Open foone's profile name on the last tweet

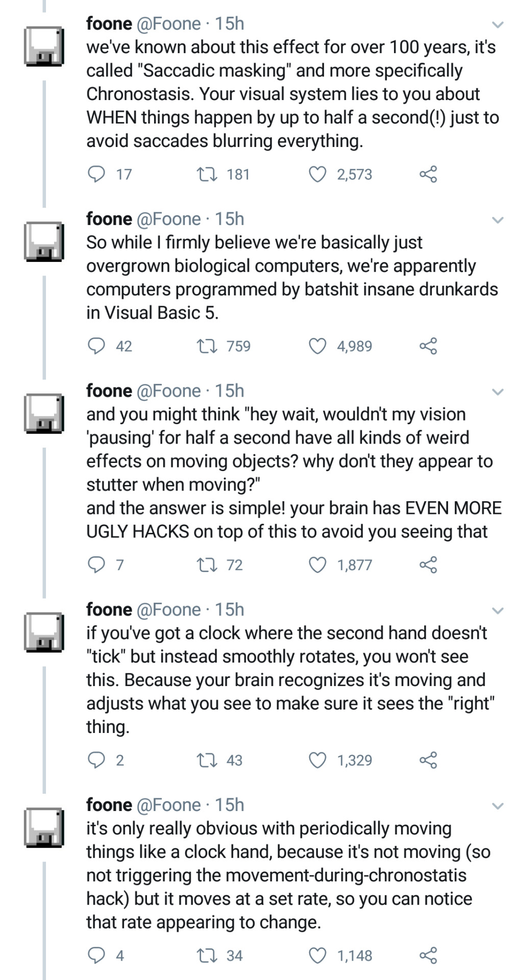point(109,805)
